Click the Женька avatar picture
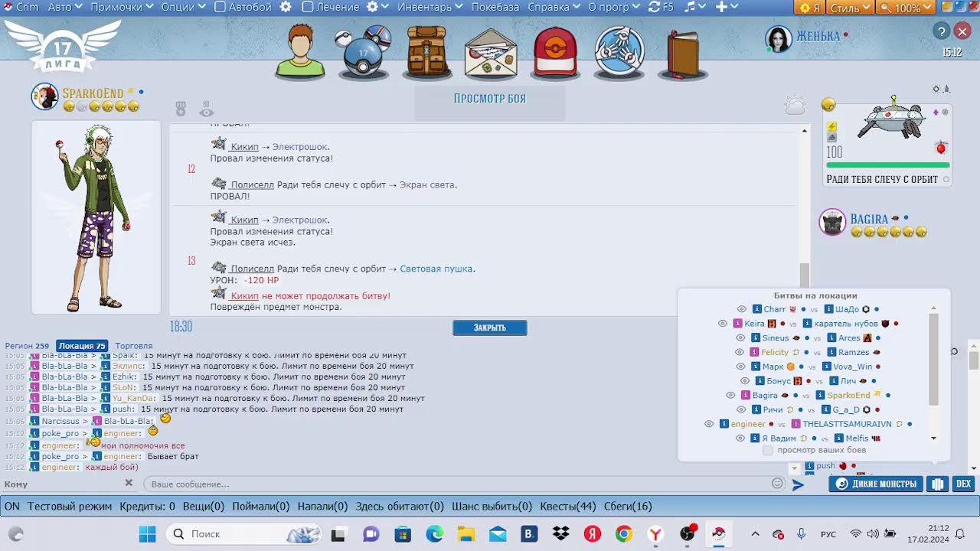The width and height of the screenshot is (980, 551). click(x=779, y=39)
